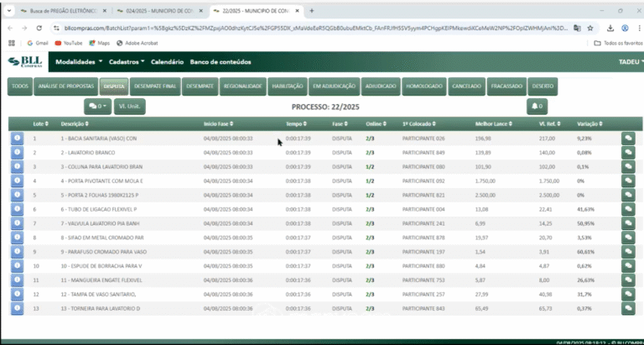Select the Em Adjudicação filter
This screenshot has width=644, height=345.
tap(335, 86)
